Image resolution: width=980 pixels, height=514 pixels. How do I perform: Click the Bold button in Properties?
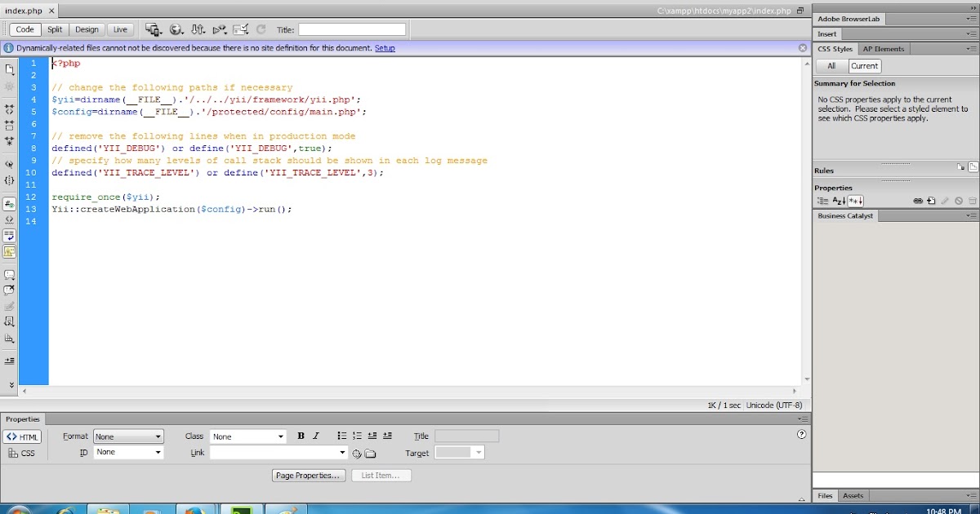pyautogui.click(x=301, y=436)
